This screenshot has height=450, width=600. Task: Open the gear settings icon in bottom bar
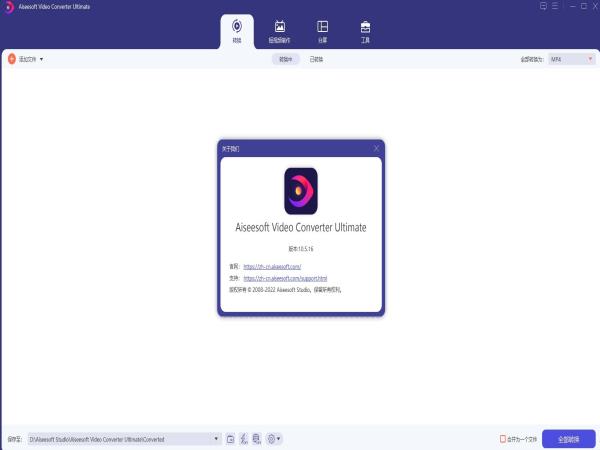[x=272, y=439]
